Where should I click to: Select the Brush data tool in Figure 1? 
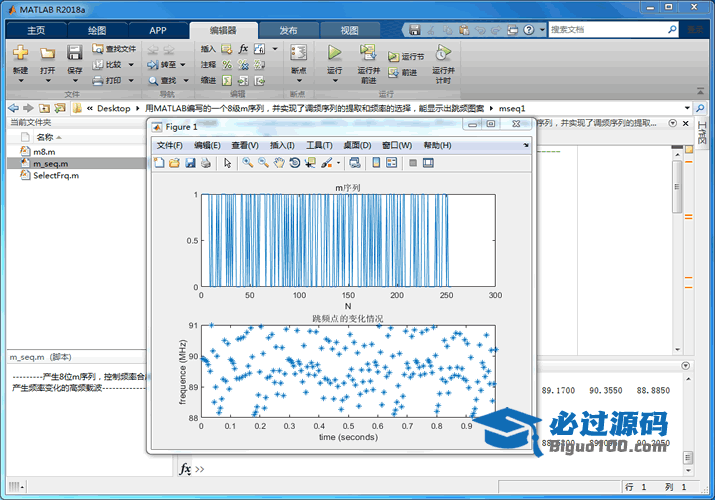tap(326, 163)
